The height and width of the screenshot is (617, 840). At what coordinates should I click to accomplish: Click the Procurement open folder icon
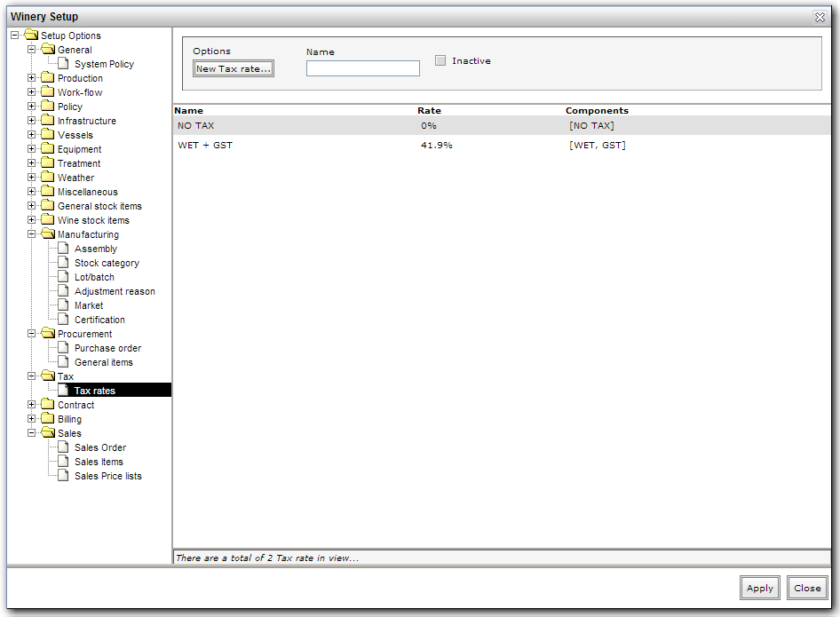coord(48,333)
